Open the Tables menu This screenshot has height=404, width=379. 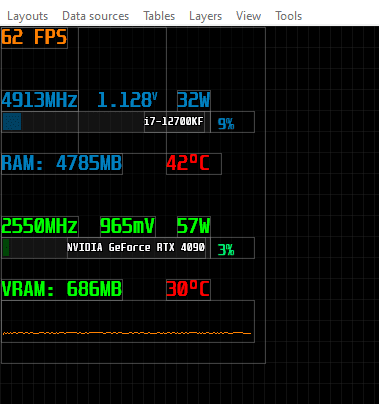pos(159,16)
